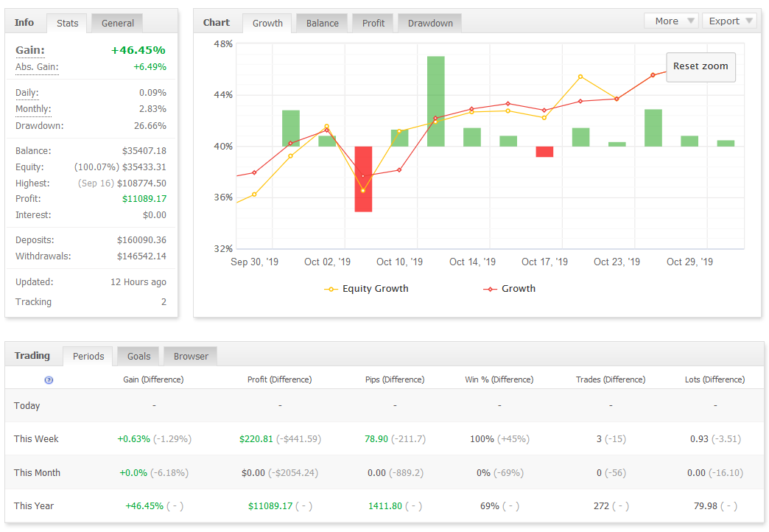
Task: Click the large red bar below 40%
Action: pos(363,179)
